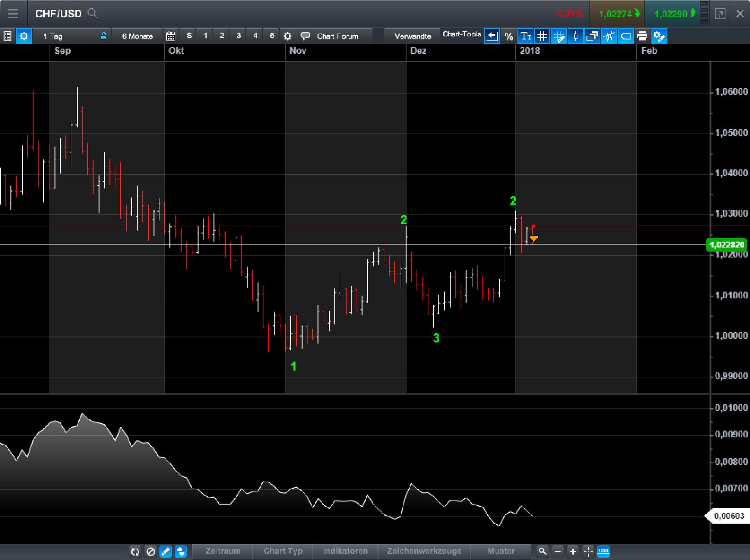The width and height of the screenshot is (750, 560).
Task: Open the calendar date picker icon
Action: 171,36
